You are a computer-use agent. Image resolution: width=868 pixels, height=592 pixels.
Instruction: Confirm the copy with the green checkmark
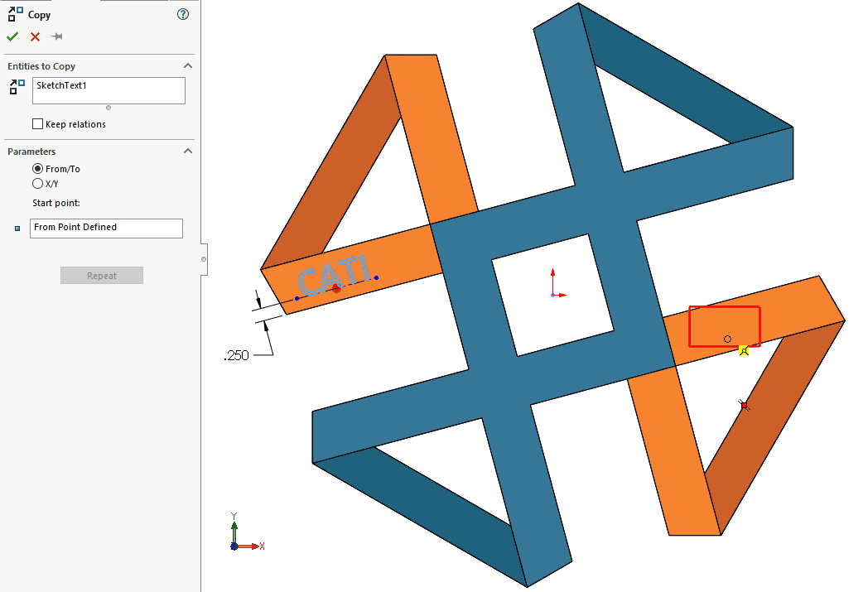(x=12, y=36)
